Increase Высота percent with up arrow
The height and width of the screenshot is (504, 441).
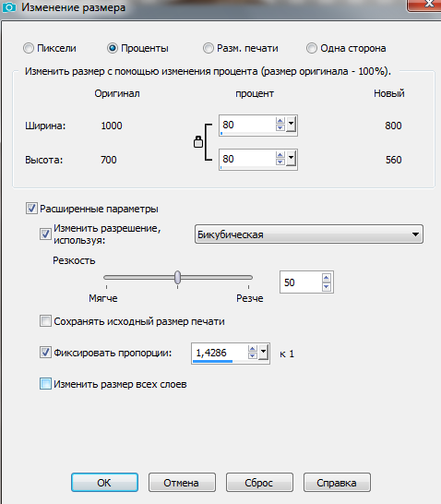point(280,155)
